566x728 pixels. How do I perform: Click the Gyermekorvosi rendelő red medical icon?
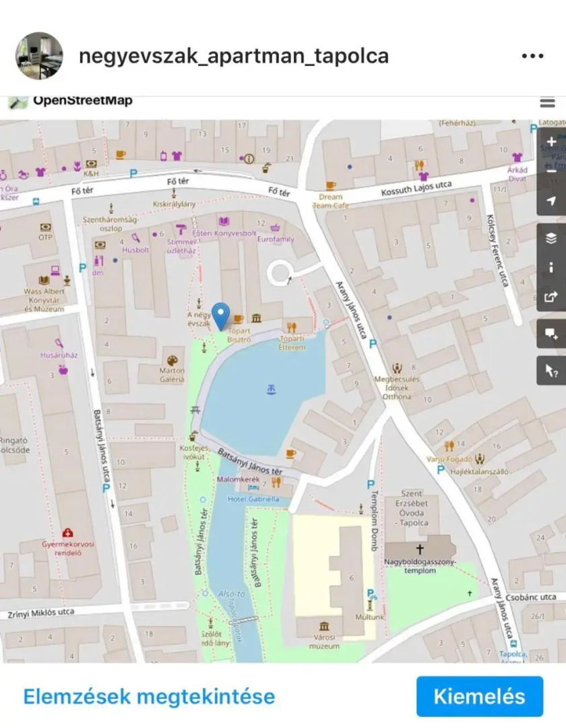[67, 533]
